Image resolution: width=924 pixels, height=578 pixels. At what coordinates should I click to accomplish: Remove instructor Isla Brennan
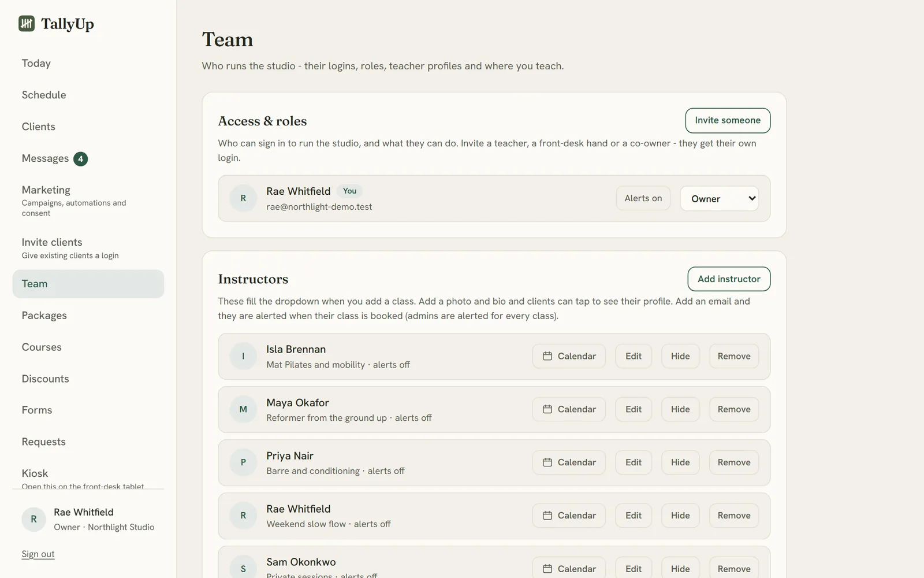click(734, 356)
